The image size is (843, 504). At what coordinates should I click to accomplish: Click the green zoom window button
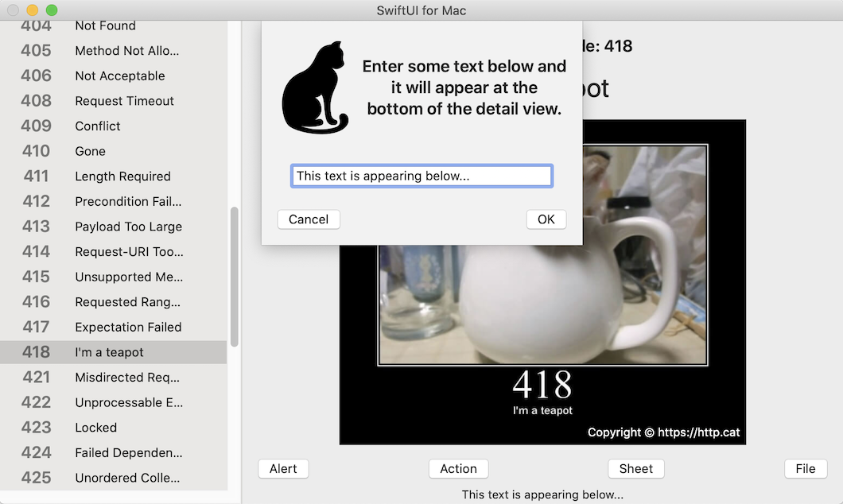(x=52, y=10)
